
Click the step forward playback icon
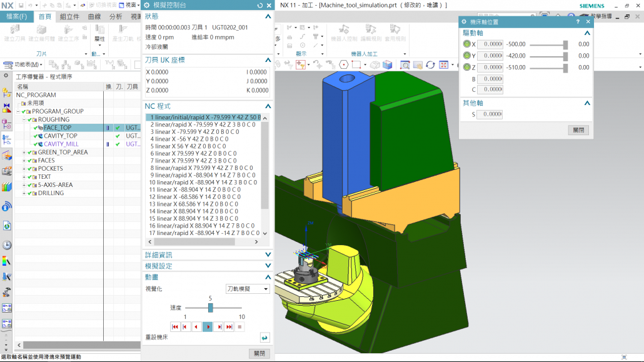(x=218, y=326)
